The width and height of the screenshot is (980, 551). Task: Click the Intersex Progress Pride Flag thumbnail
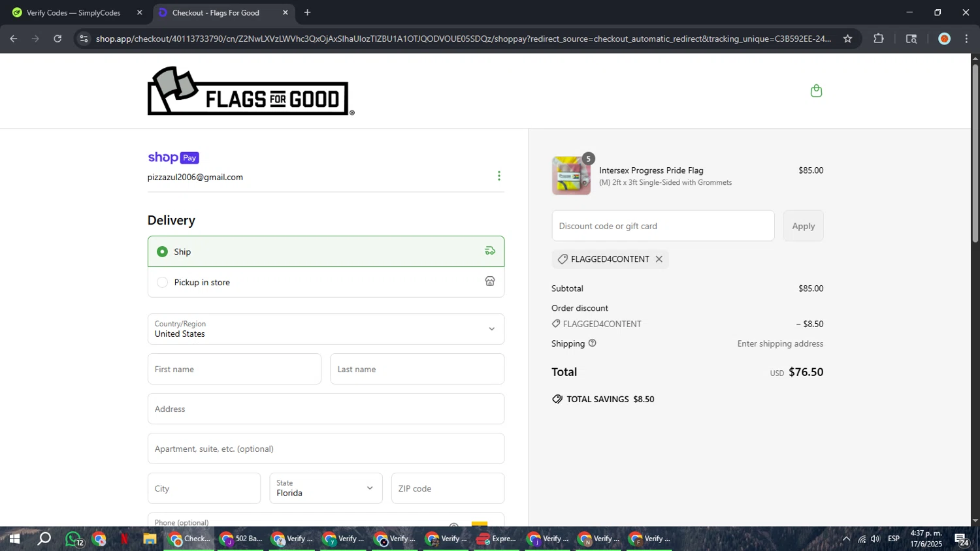tap(571, 176)
